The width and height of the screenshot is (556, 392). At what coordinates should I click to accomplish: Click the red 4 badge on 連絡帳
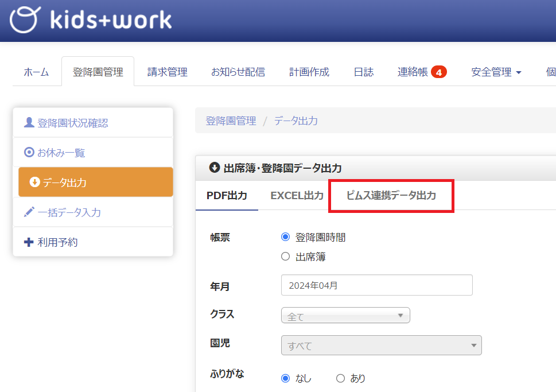[x=438, y=72]
